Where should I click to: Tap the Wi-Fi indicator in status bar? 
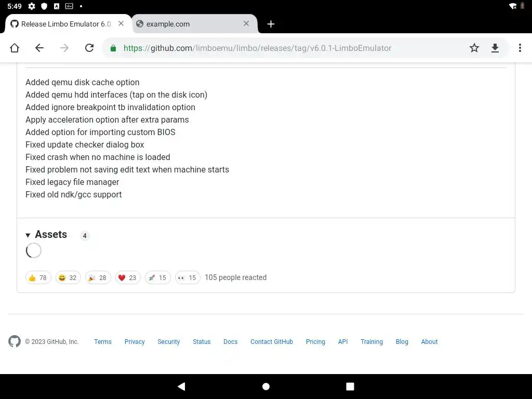pos(513,6)
